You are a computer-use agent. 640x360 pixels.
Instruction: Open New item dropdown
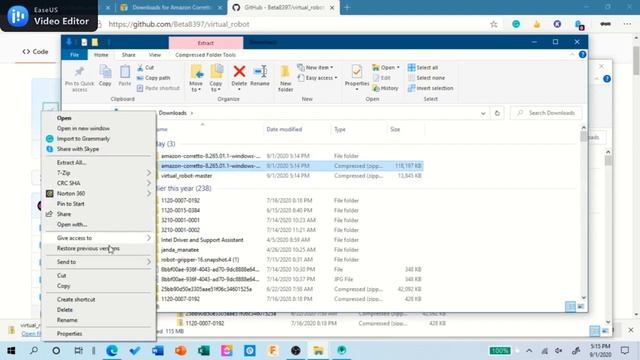click(x=315, y=67)
